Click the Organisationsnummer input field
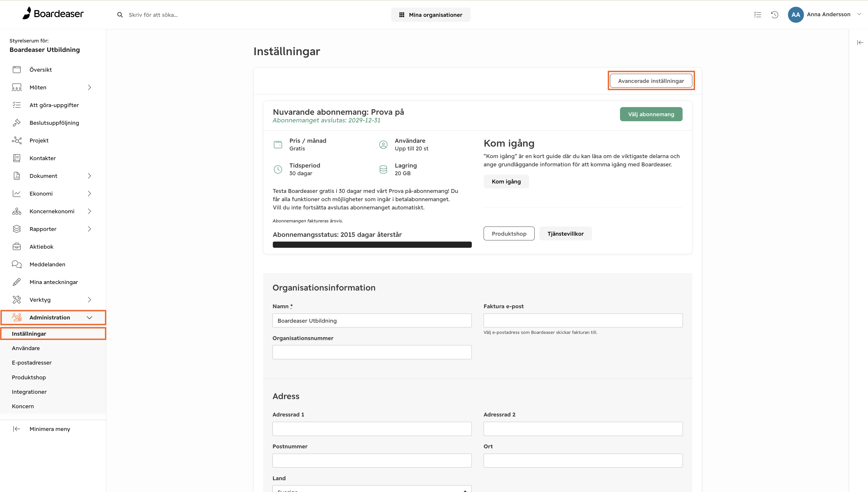 point(372,352)
